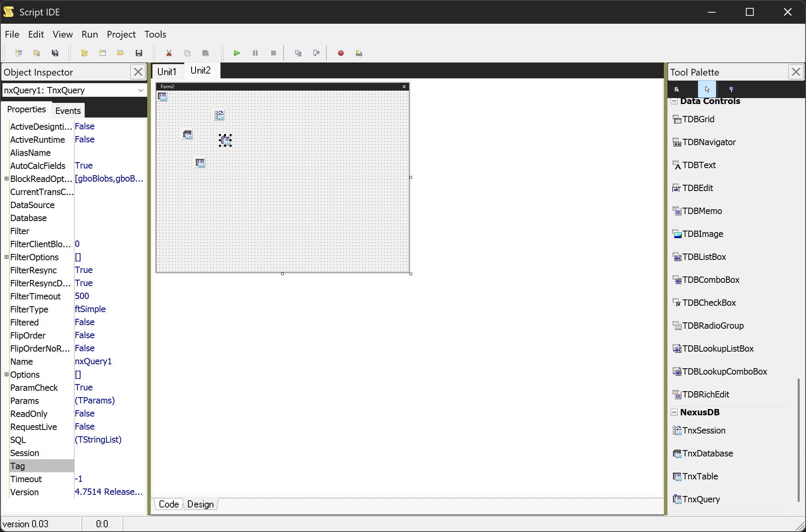Click the Params property value (TParams)

pos(95,401)
